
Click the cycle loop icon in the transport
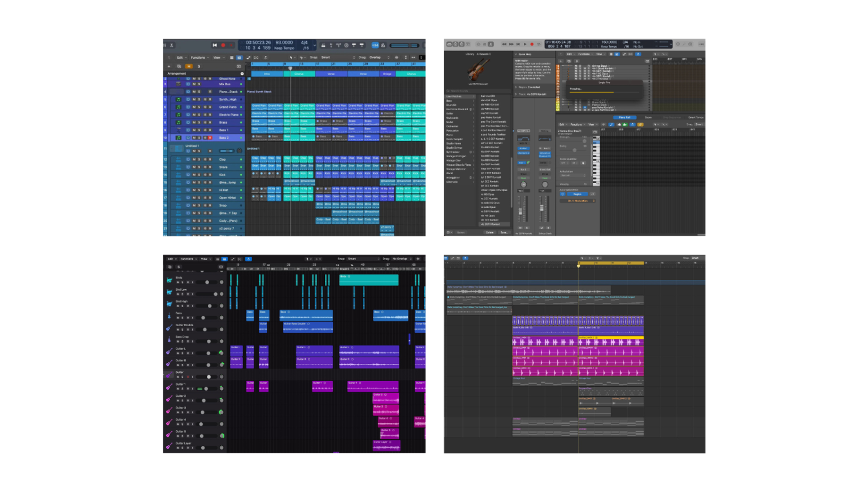click(539, 44)
